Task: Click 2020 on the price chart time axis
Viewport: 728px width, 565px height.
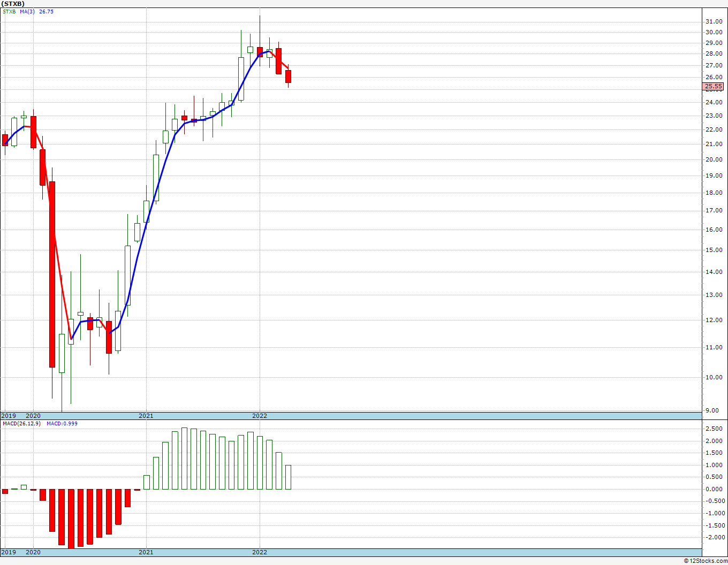Action: (33, 416)
